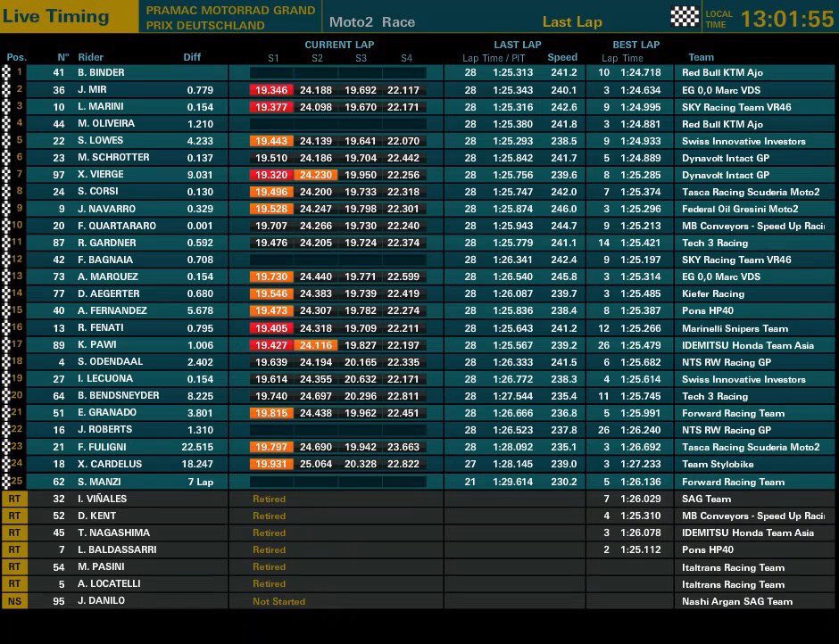Image resolution: width=839 pixels, height=644 pixels.
Task: Select rider R. FENATI
Action: coord(101,328)
